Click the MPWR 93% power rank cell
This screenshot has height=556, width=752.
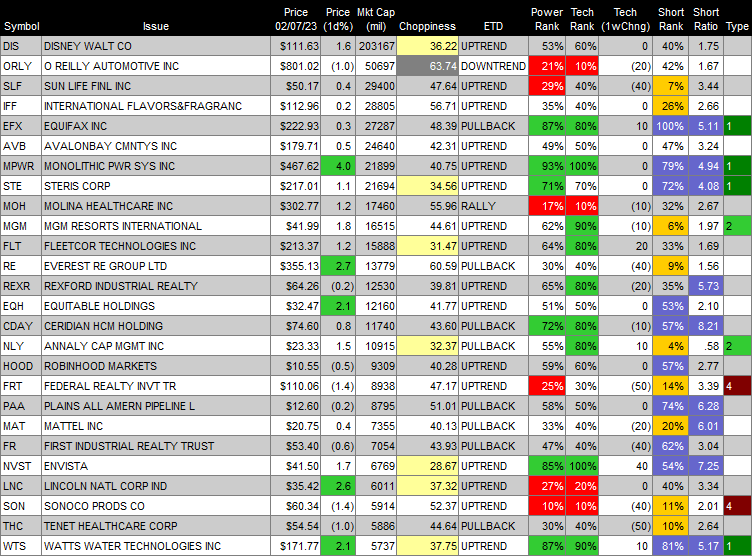547,166
